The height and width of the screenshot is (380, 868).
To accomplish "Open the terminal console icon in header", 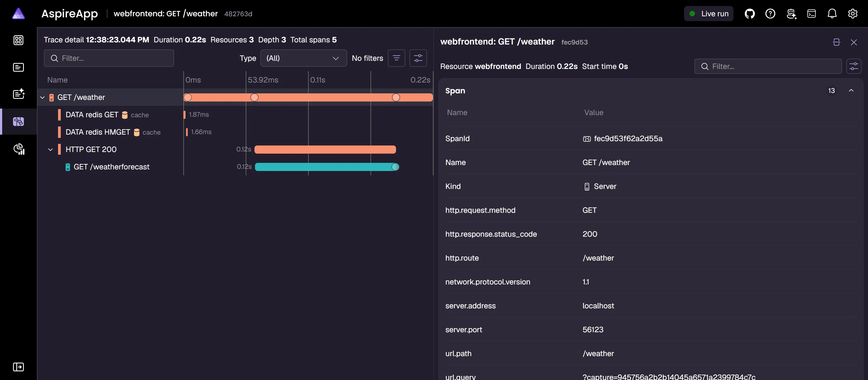I will click(811, 14).
